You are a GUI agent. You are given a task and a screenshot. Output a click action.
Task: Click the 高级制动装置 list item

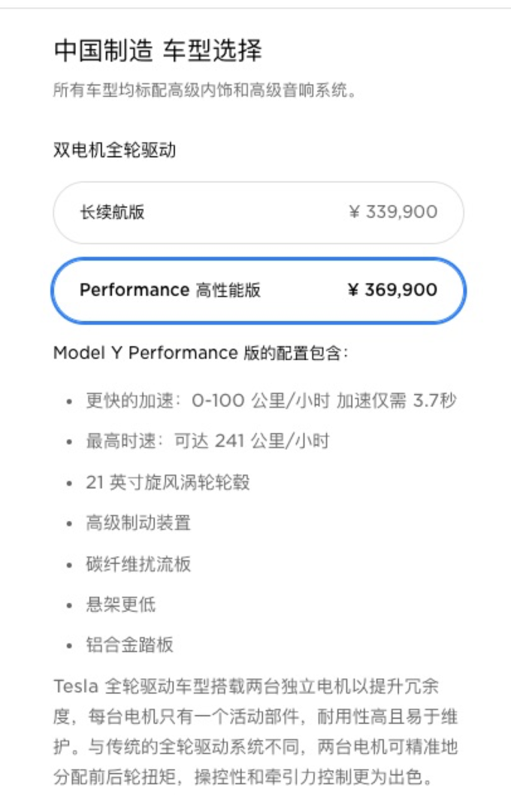pyautogui.click(x=138, y=523)
